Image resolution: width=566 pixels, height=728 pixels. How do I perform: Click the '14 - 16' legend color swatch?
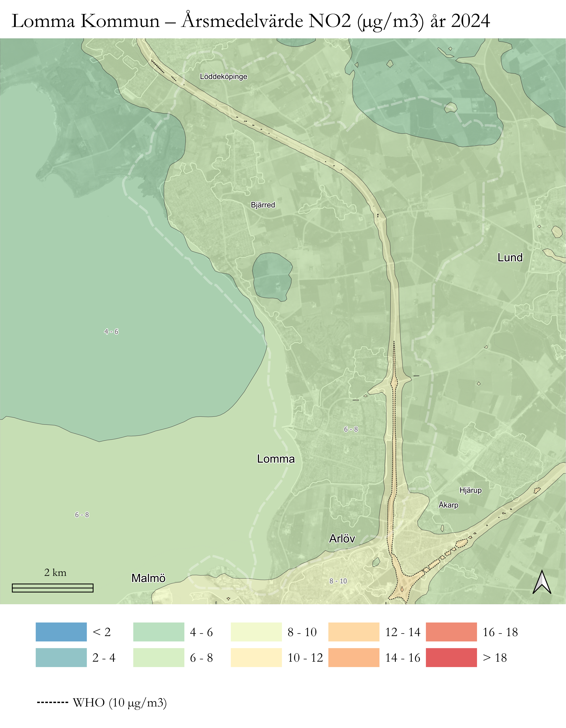tap(354, 657)
